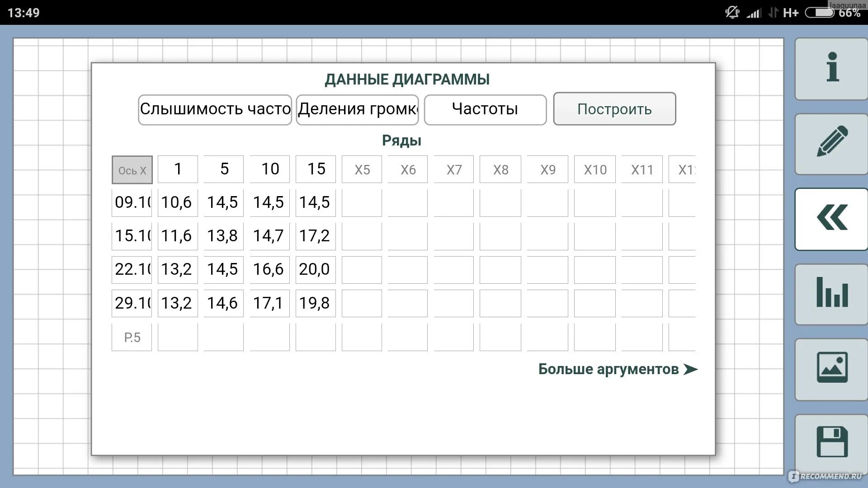The image size is (868, 488).
Task: Select 13,2 in the 22.10 row
Action: (178, 270)
